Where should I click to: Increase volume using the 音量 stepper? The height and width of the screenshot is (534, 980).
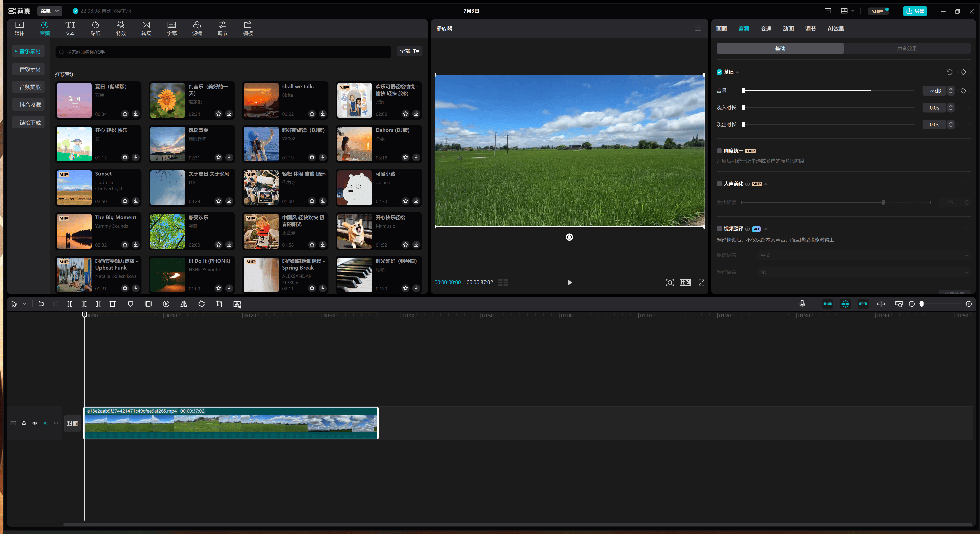click(951, 89)
